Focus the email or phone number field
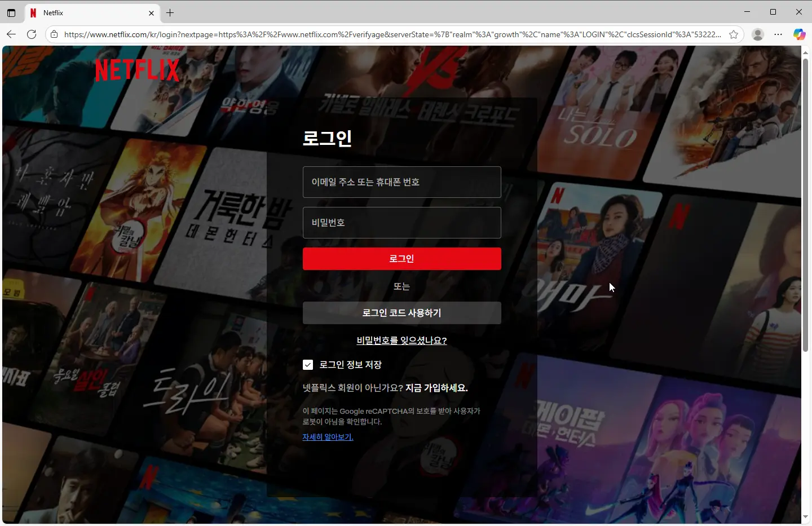 pyautogui.click(x=401, y=182)
